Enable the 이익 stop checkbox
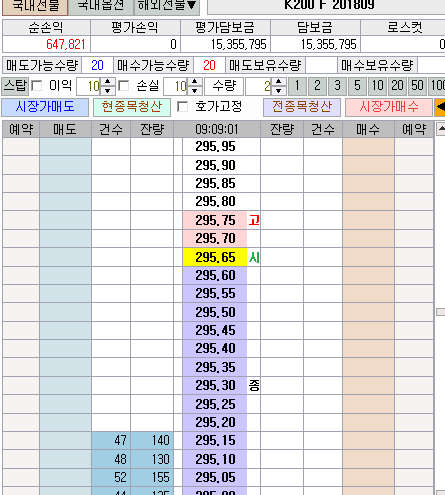This screenshot has width=445, height=495. (36, 86)
